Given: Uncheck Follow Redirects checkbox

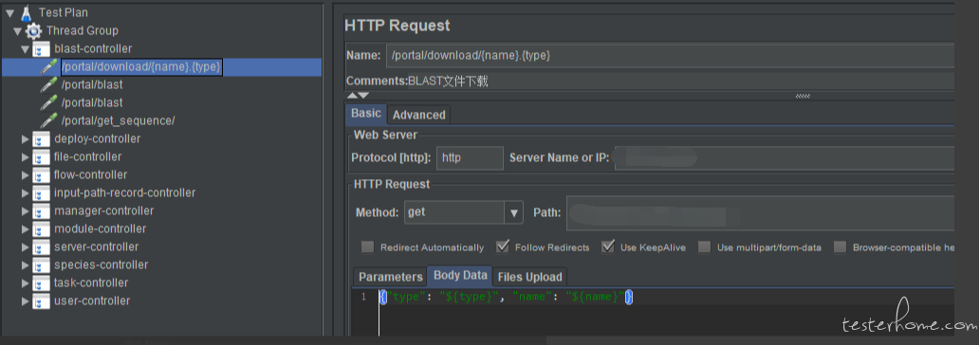Looking at the screenshot, I should 503,247.
